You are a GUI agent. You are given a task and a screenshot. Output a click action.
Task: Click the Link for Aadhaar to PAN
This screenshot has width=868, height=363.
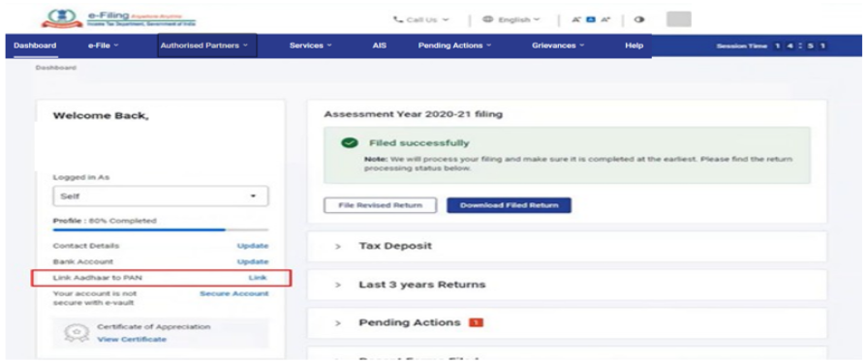[x=258, y=277]
